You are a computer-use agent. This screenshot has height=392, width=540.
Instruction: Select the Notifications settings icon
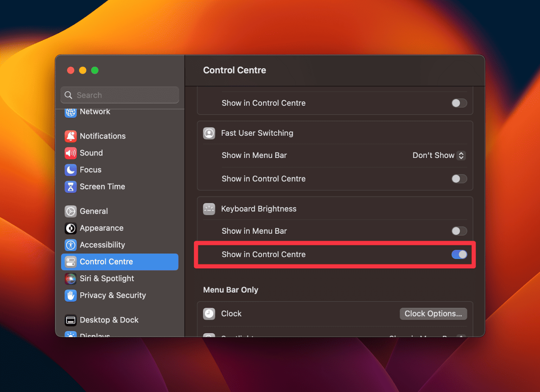(71, 136)
